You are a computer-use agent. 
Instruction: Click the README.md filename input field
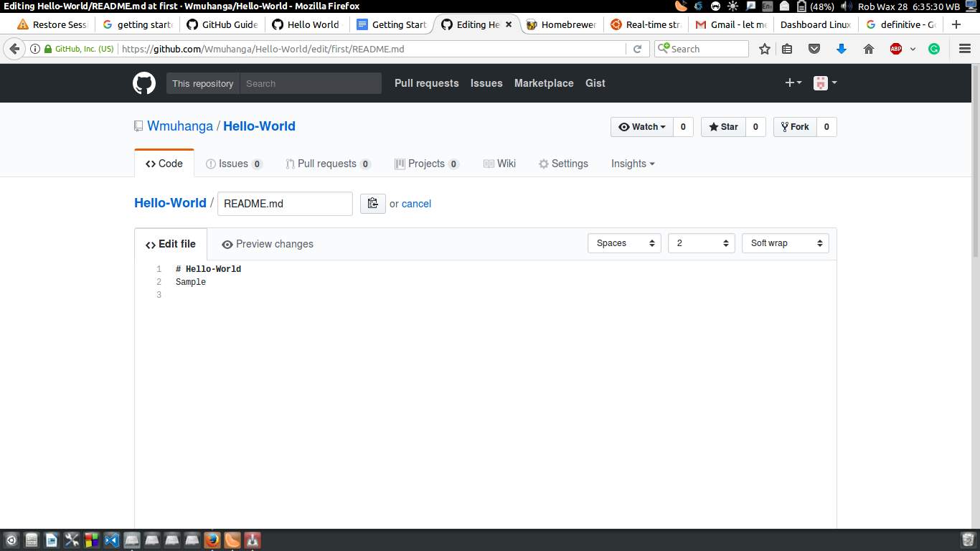285,204
